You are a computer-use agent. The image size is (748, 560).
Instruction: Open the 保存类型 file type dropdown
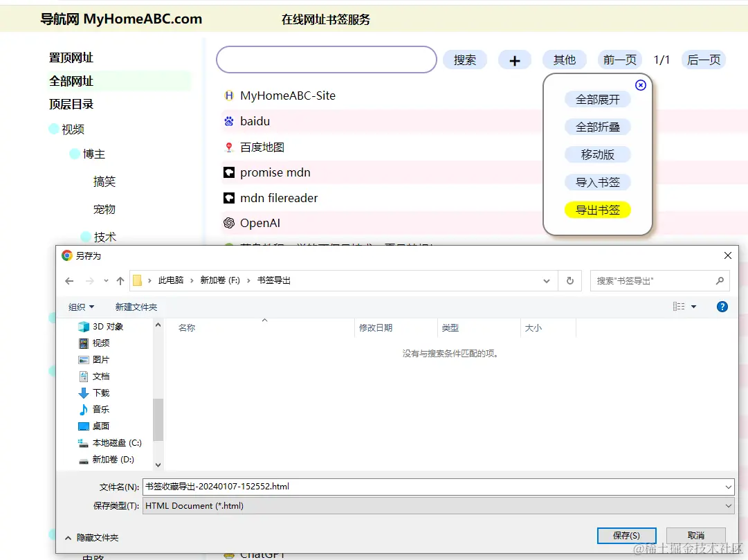[728, 505]
